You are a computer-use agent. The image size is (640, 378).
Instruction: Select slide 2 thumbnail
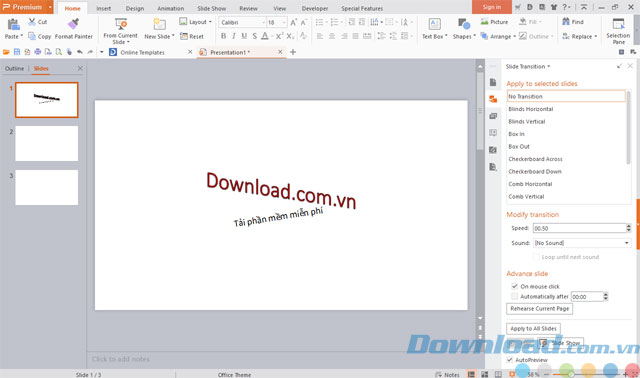tap(47, 143)
